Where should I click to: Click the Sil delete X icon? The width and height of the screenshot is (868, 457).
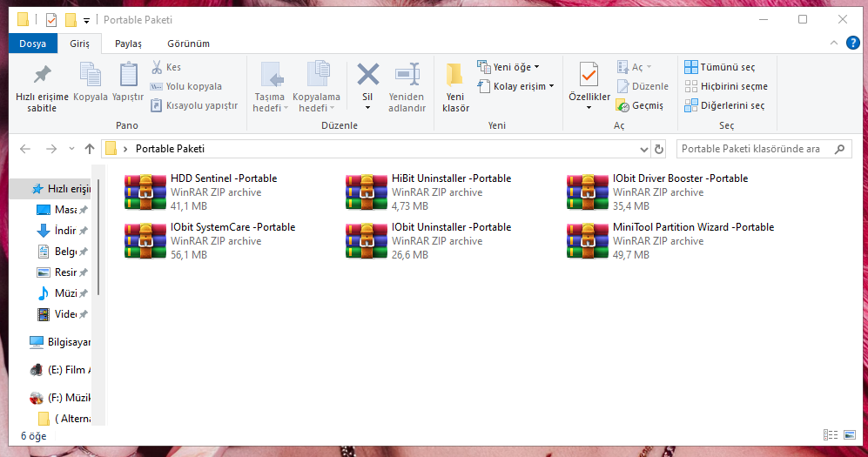click(x=367, y=74)
